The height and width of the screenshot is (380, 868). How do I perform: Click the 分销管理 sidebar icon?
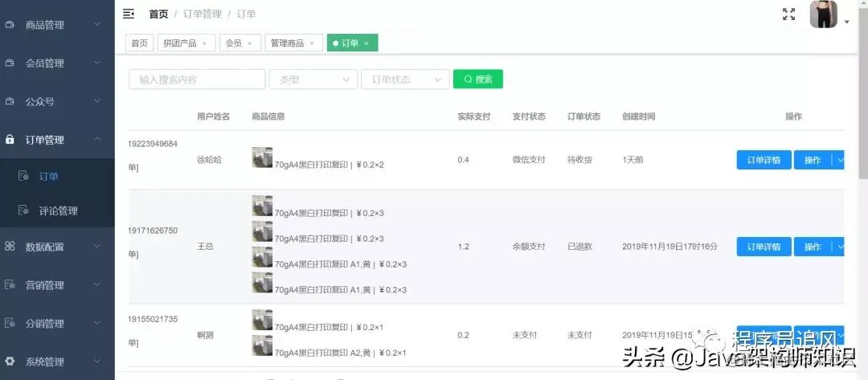pos(10,323)
